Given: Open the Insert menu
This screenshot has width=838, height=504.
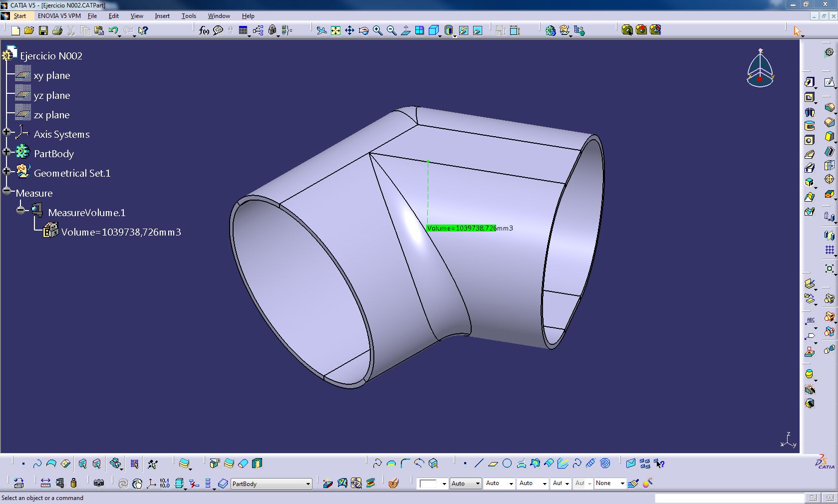Looking at the screenshot, I should tap(162, 16).
